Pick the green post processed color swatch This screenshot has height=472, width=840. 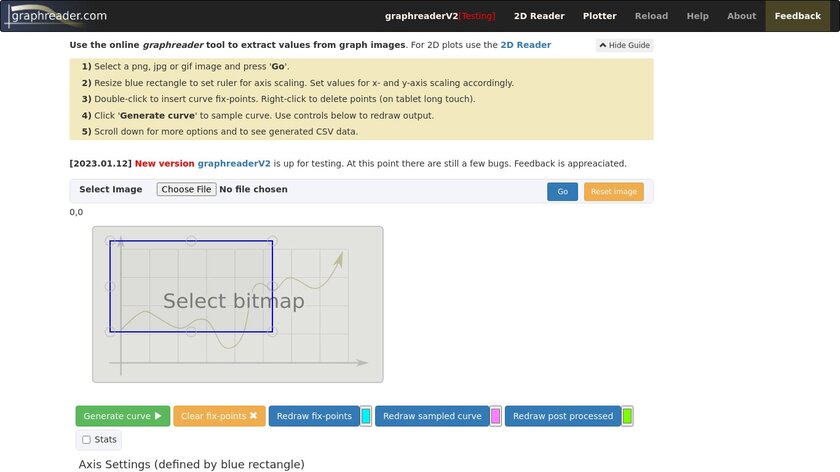627,416
